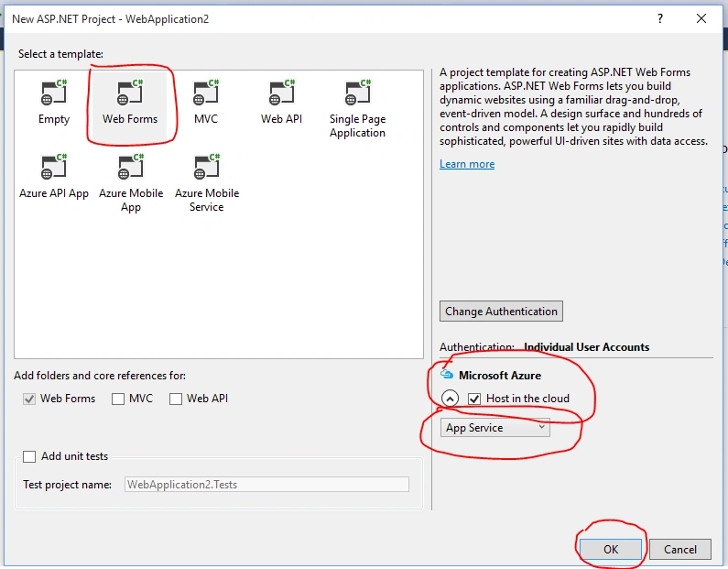Click the Cancel button
The height and width of the screenshot is (569, 728).
click(x=680, y=550)
